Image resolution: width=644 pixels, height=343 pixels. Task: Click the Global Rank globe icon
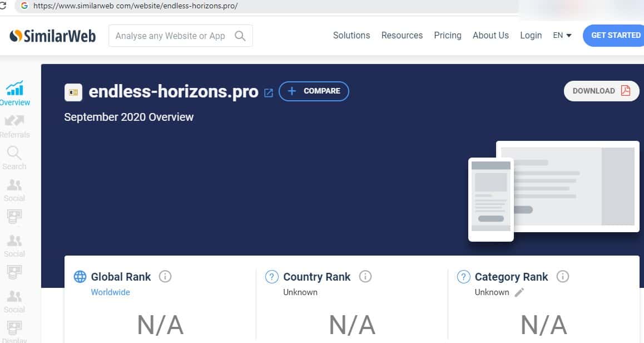[x=80, y=277]
